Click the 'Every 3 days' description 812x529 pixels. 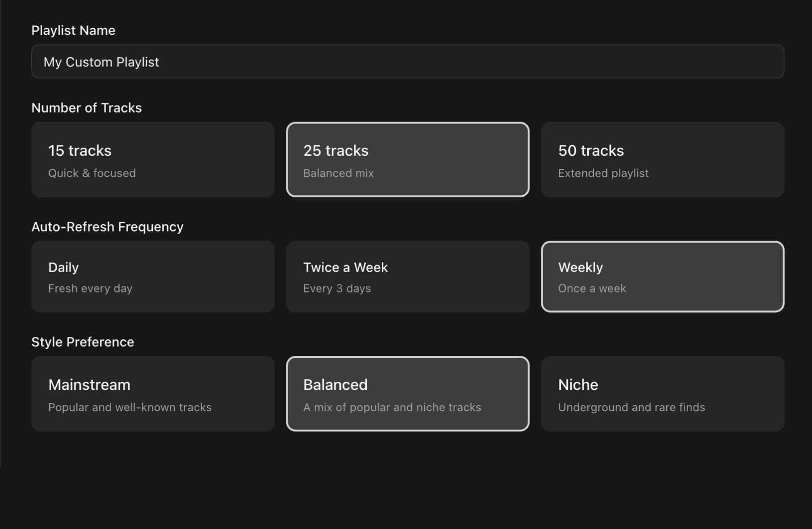pyautogui.click(x=336, y=288)
